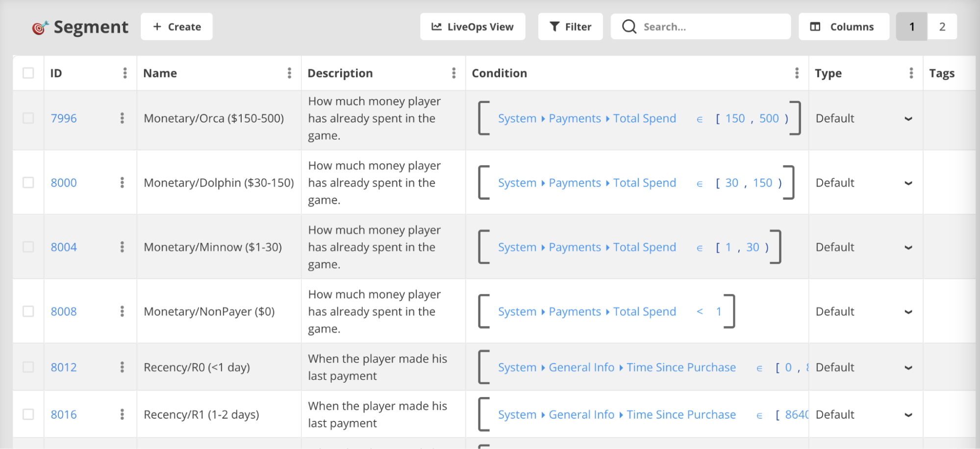Viewport: 980px width, 449px height.
Task: Select the checkbox for segment 8016
Action: 28,415
